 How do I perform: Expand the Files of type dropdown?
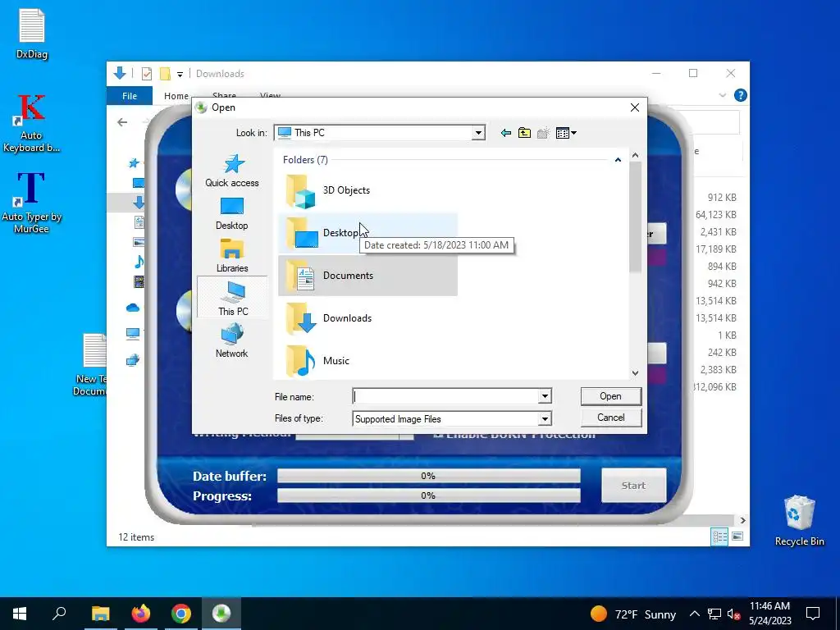[545, 419]
